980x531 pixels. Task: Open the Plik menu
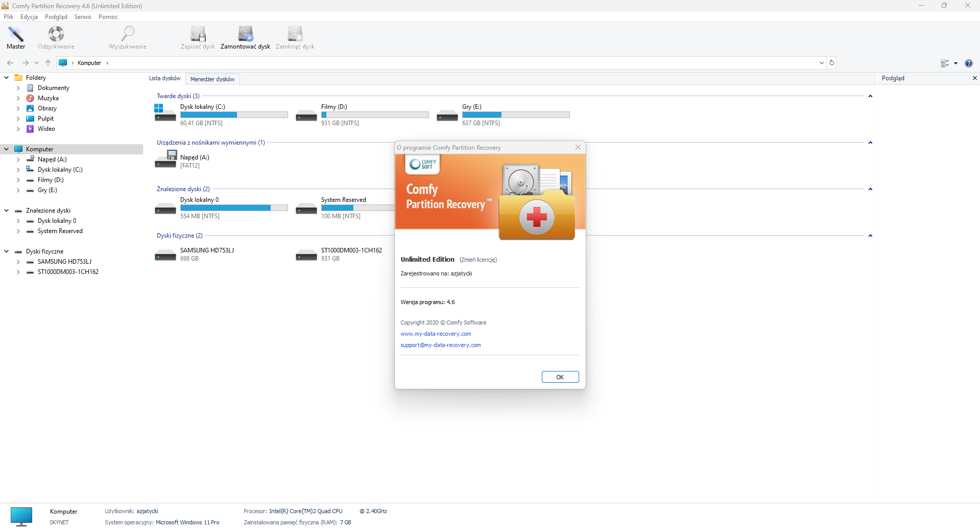pos(9,17)
